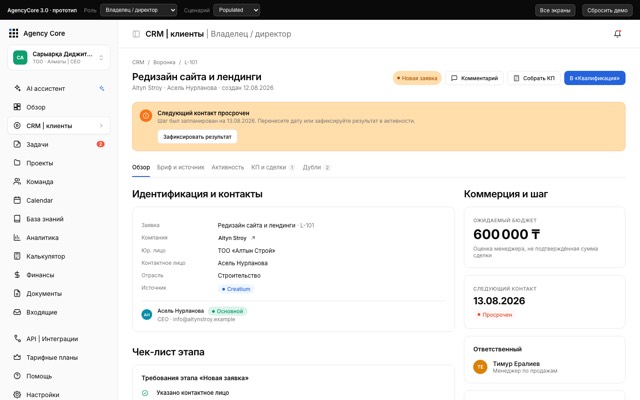Click the CRM | клиенты target icon
The height and width of the screenshot is (400, 640).
17,126
